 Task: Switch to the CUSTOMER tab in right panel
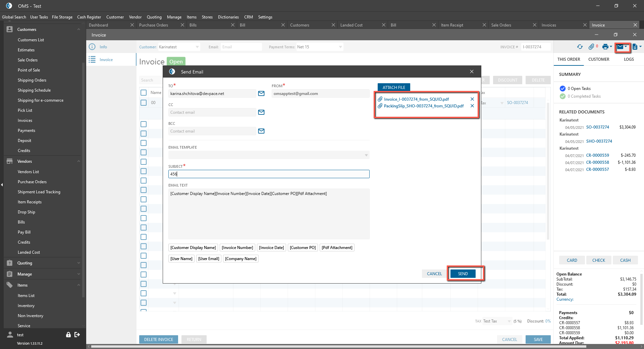tap(598, 59)
